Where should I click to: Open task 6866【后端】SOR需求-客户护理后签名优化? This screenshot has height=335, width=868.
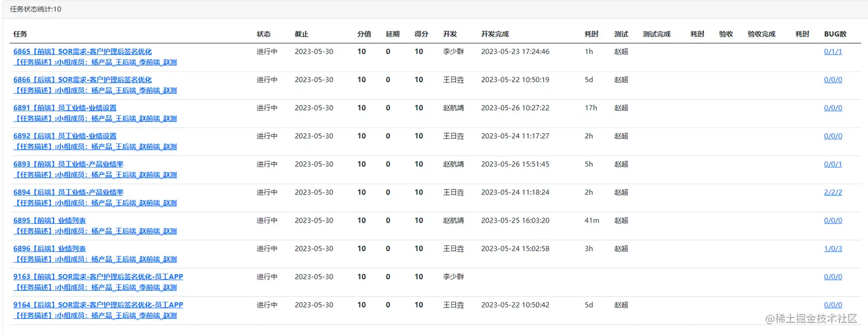83,80
